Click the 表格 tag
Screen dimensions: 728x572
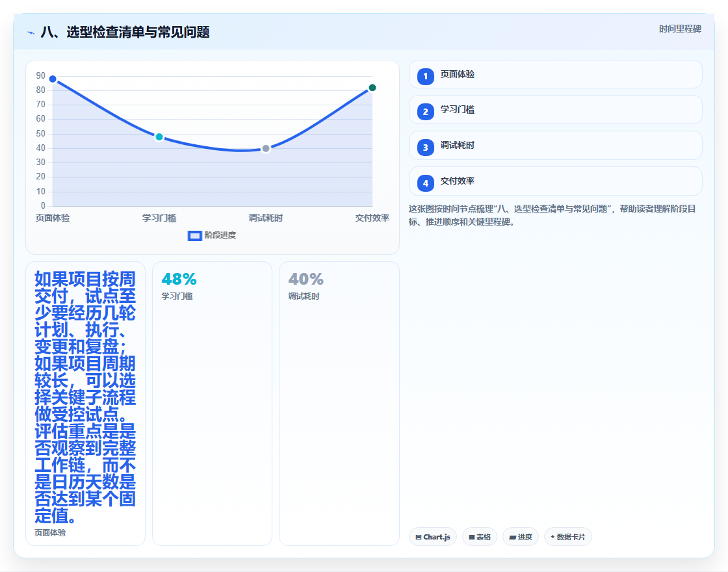480,537
